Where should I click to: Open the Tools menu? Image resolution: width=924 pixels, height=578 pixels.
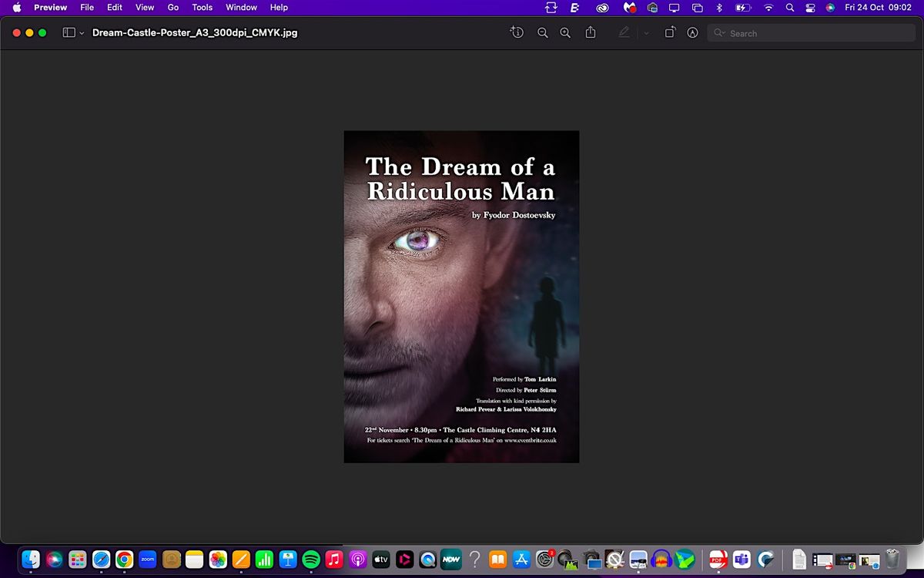[x=202, y=8]
